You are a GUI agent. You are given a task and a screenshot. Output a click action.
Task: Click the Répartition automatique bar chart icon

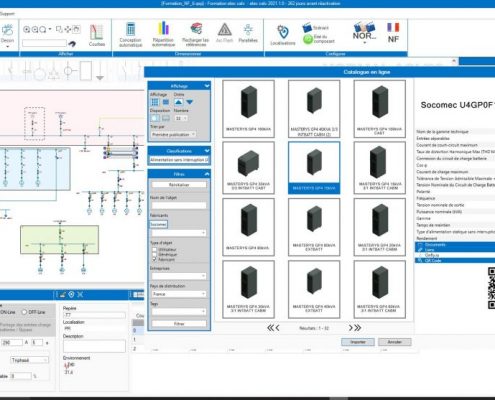163,34
